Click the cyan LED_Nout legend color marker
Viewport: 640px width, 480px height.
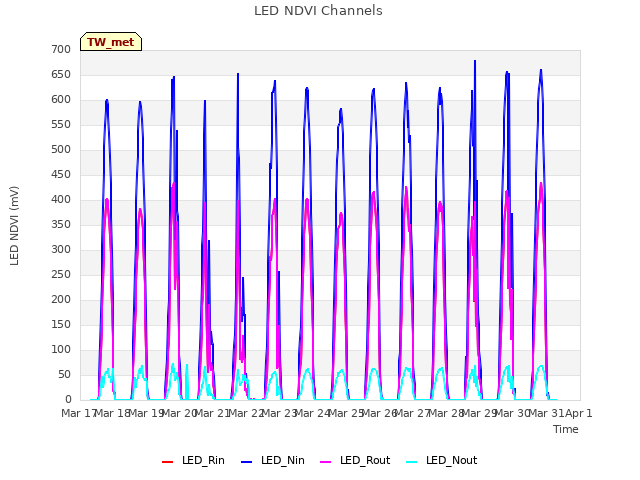(412, 462)
